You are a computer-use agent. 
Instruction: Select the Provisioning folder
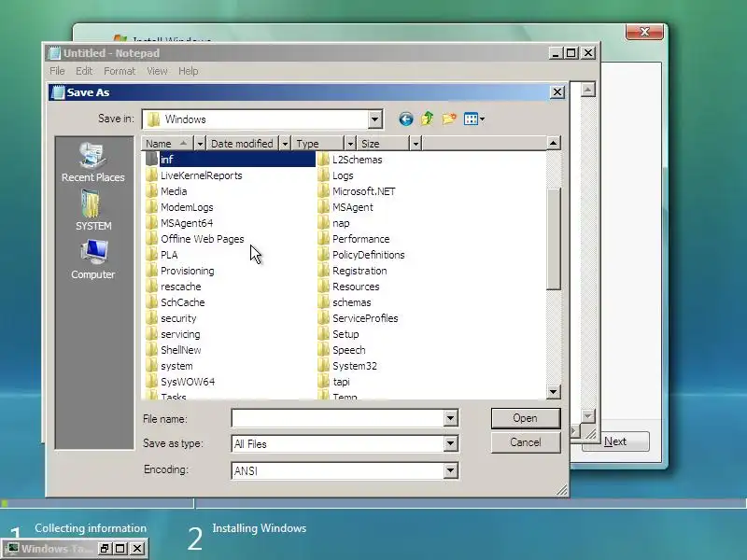pos(188,271)
